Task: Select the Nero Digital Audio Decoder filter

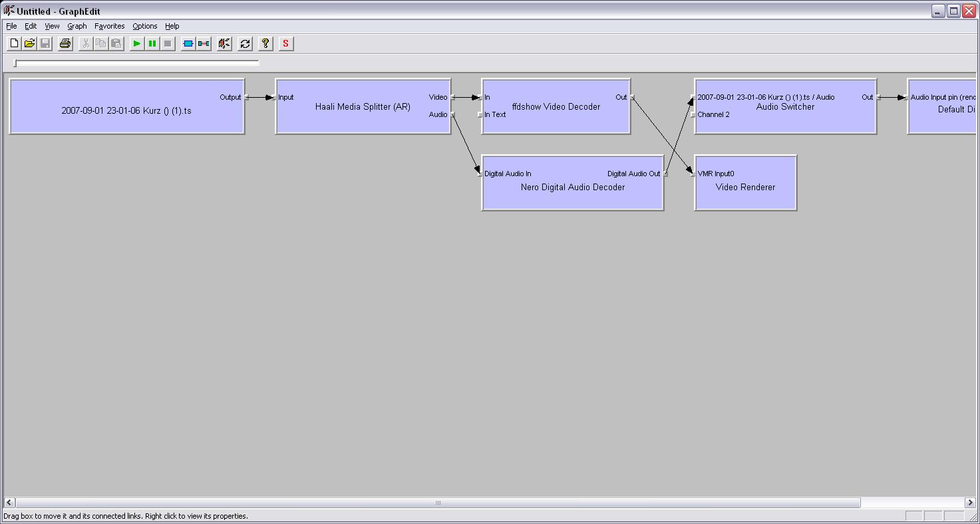Action: coord(572,198)
